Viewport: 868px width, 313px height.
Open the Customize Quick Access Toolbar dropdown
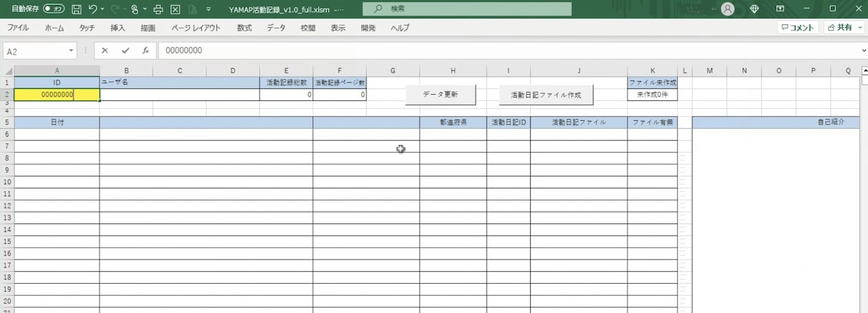coord(208,9)
